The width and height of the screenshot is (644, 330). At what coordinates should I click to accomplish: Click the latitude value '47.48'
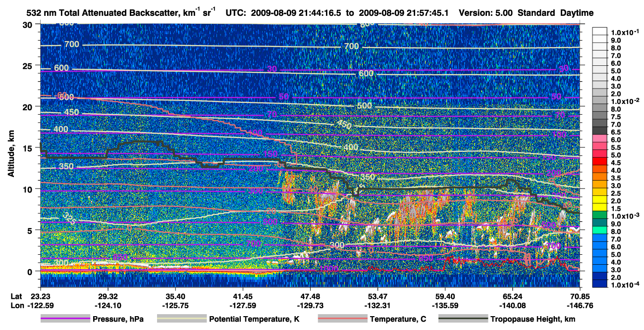(310, 297)
